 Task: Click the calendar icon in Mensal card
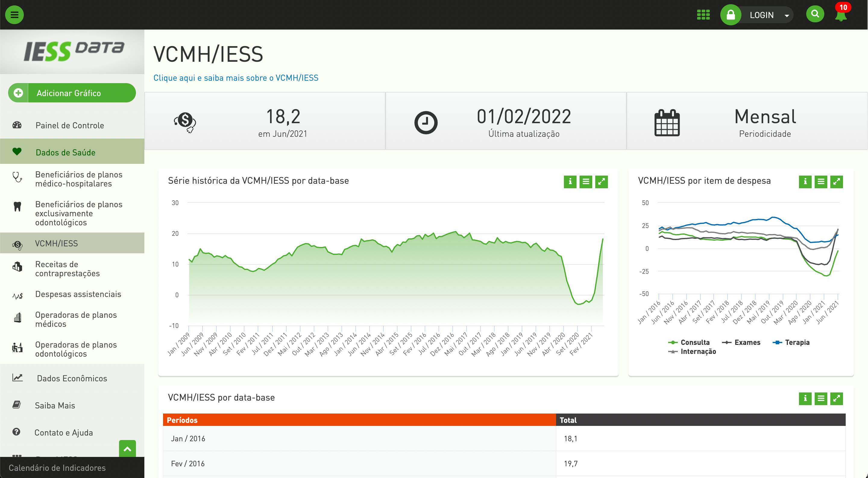click(667, 123)
